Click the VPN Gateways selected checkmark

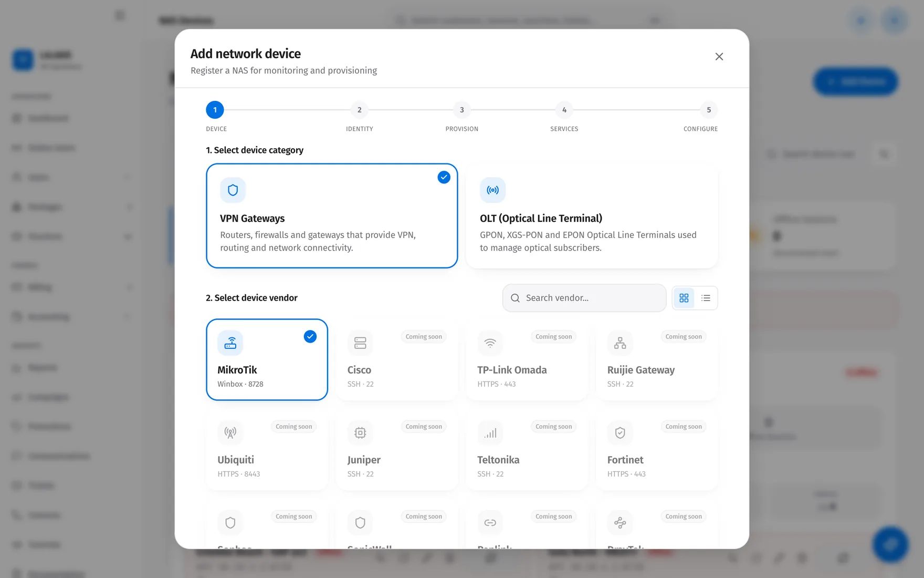point(444,177)
